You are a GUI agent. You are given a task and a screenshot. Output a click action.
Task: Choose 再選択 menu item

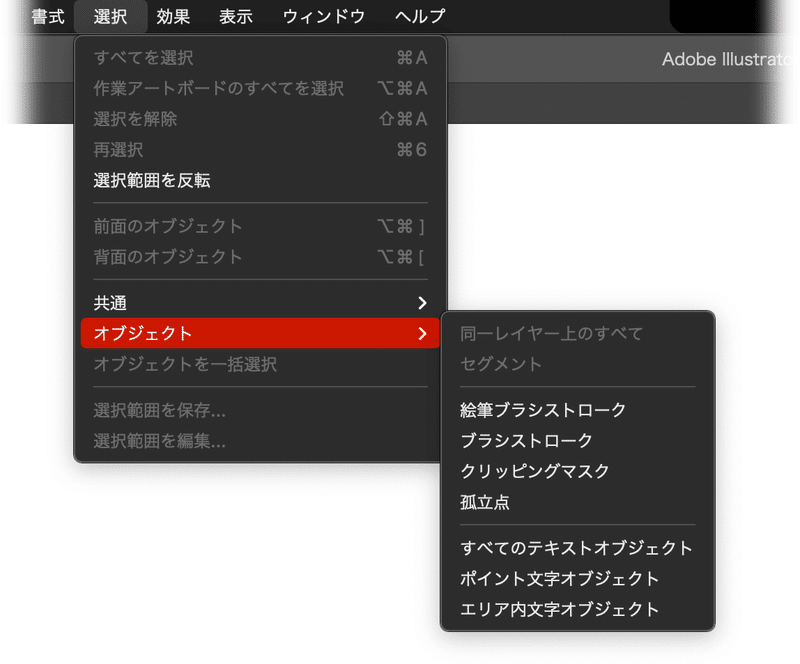pyautogui.click(x=260, y=150)
